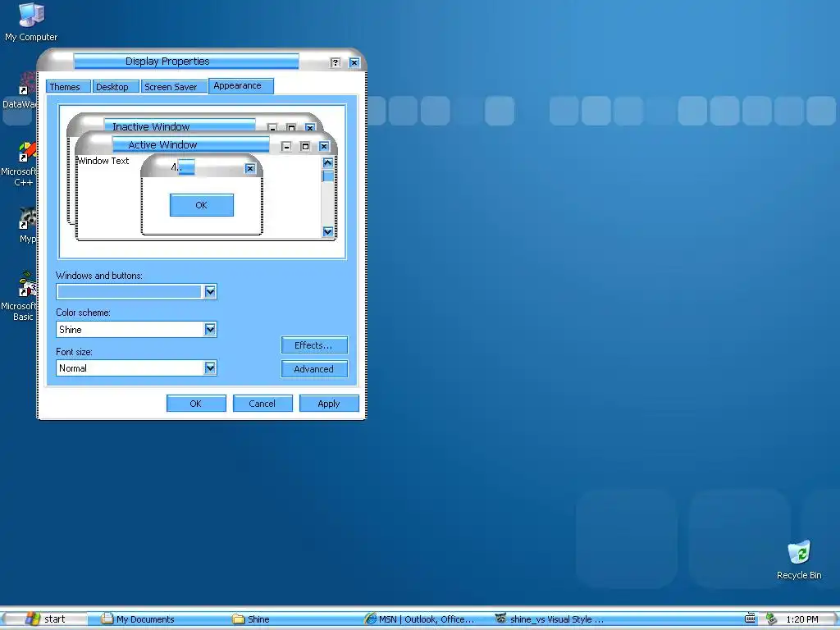Open the Microsoft Basic desktop shortcut
The width and height of the screenshot is (840, 630).
[20, 297]
